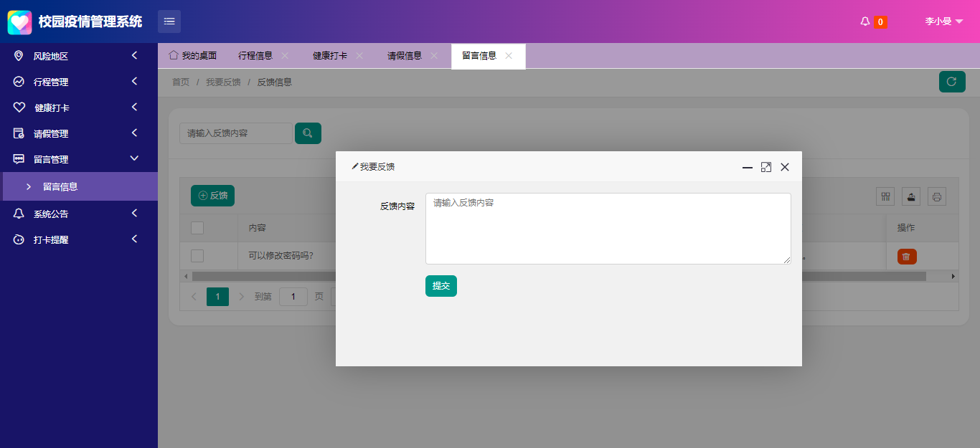Go to 首页 breadcrumb link
980x448 pixels.
[181, 82]
